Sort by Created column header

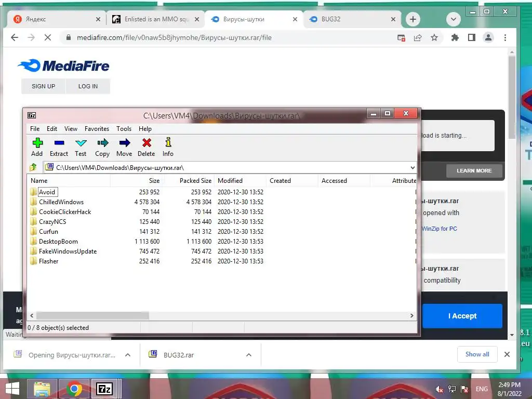[292, 180]
